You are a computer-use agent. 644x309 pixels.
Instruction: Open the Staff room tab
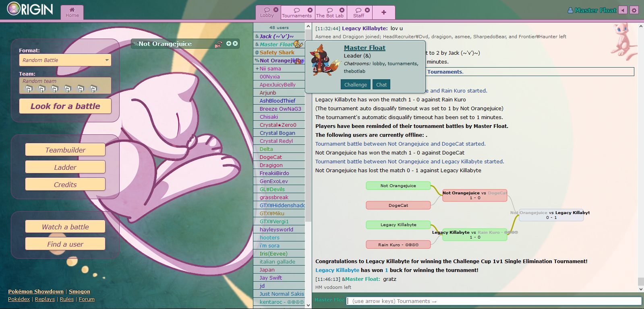358,13
